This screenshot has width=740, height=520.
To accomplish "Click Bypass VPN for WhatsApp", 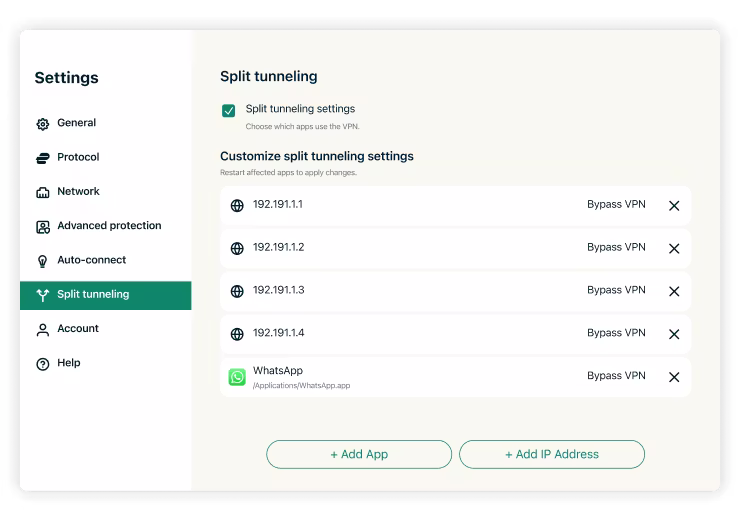I will [616, 376].
